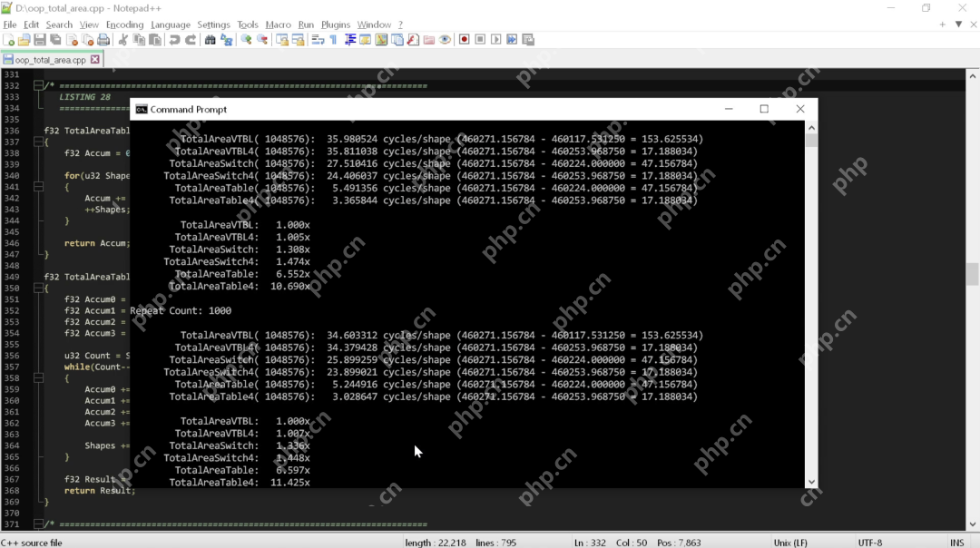Collapse the function body fold at line 337
This screenshot has height=548, width=980.
click(x=38, y=142)
